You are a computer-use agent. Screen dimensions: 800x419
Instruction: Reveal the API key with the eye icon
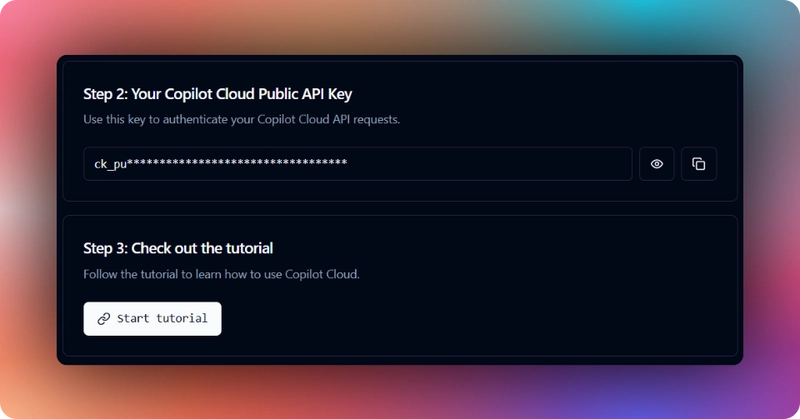pos(657,164)
